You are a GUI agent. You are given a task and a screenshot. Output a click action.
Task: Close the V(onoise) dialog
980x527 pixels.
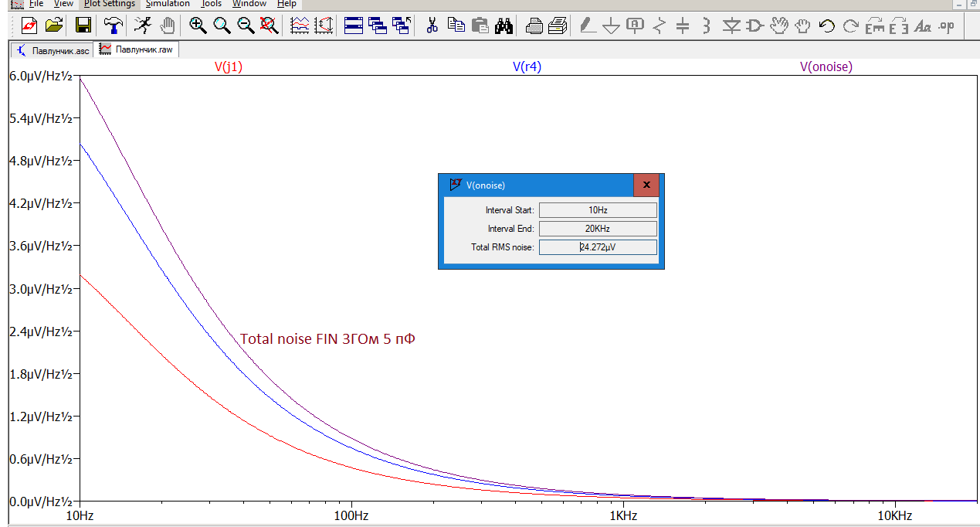point(646,185)
